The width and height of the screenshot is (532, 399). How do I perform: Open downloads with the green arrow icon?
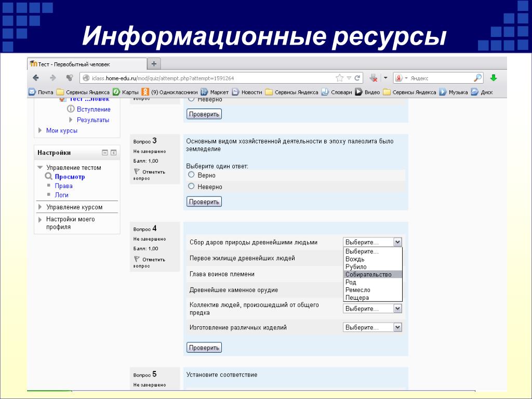(494, 78)
